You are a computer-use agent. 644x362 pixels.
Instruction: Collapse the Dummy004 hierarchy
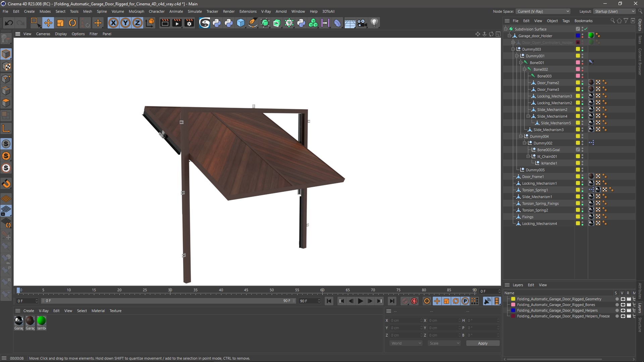pos(521,136)
